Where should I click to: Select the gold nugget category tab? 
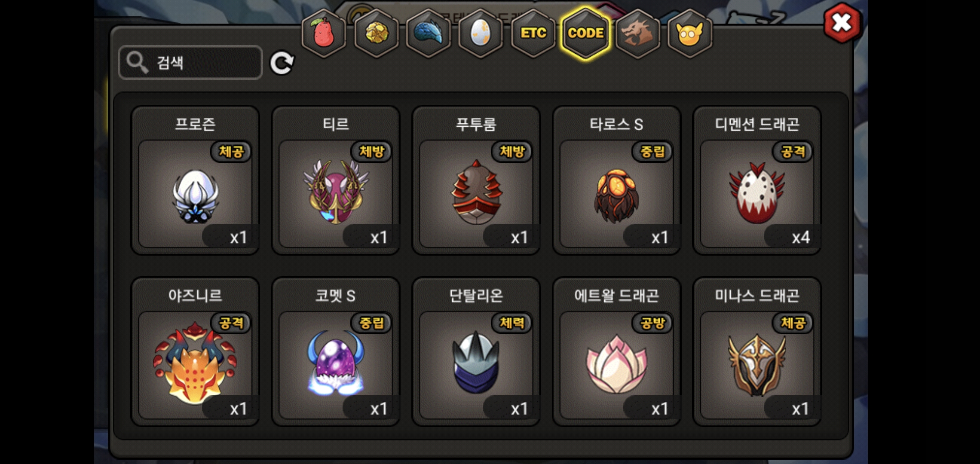[x=377, y=33]
